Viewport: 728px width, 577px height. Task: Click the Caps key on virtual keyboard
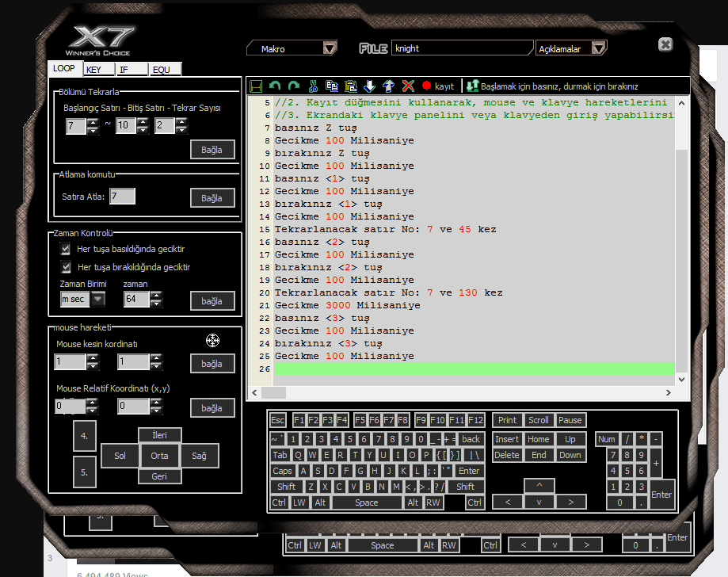[x=282, y=471]
